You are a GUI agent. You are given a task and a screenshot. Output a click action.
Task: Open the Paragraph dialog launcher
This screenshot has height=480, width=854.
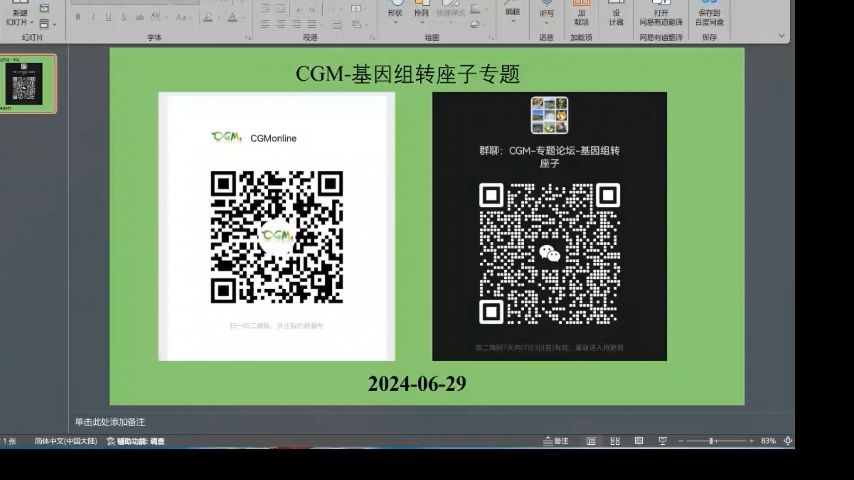tap(373, 38)
